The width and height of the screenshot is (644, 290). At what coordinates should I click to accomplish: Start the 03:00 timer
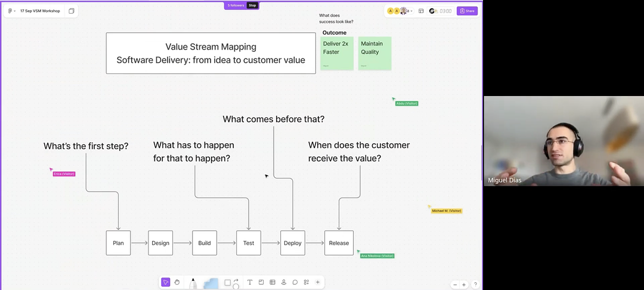(441, 11)
